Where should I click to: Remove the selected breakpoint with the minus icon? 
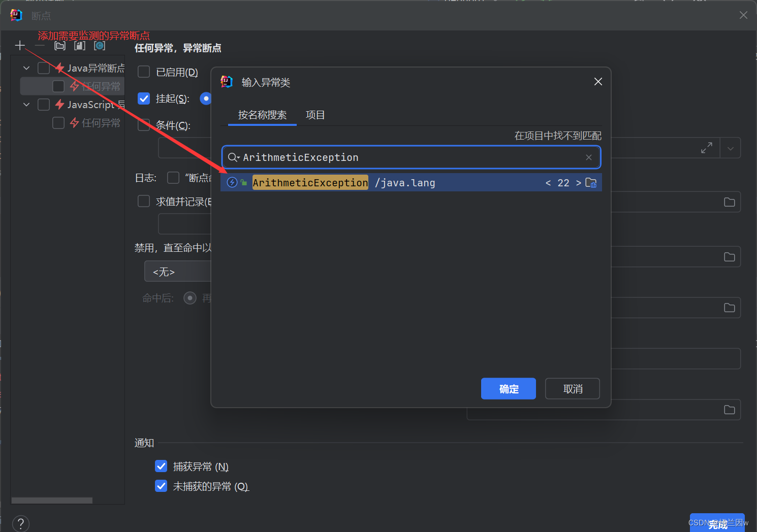[x=40, y=46]
